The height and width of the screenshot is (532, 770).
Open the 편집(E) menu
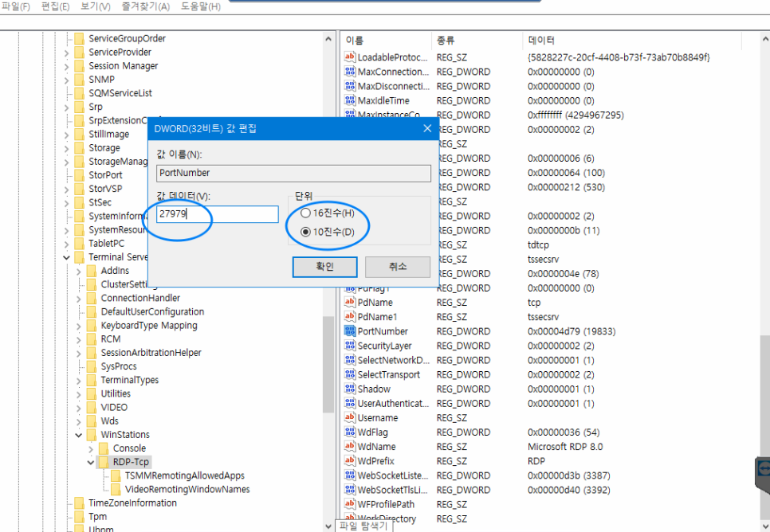55,7
